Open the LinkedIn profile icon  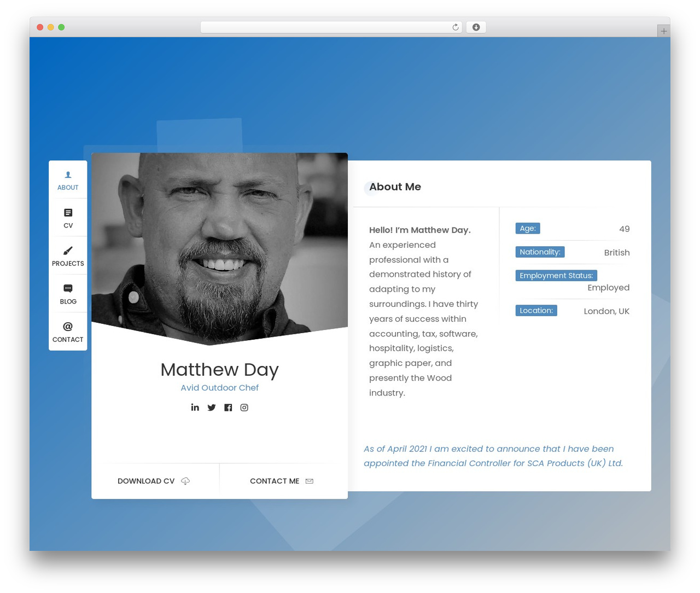195,407
